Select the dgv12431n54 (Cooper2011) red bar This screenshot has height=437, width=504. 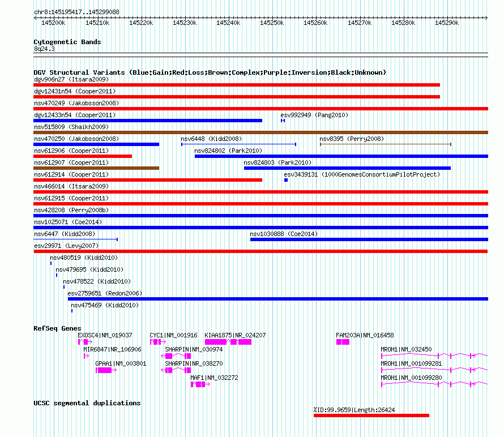(x=237, y=97)
